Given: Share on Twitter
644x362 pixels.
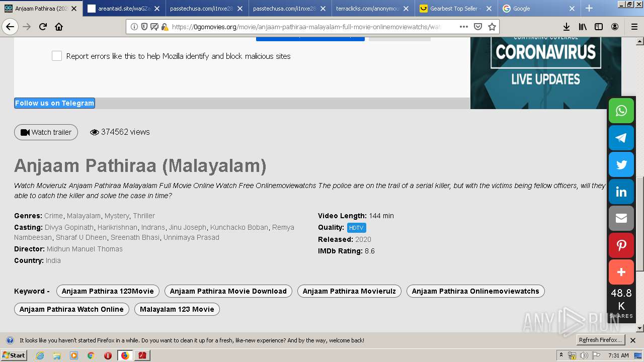Looking at the screenshot, I should (621, 164).
